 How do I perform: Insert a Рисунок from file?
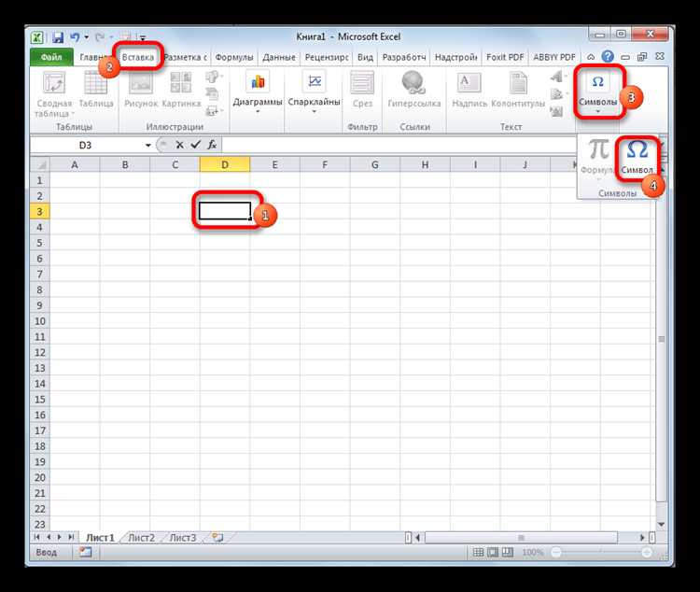point(141,90)
